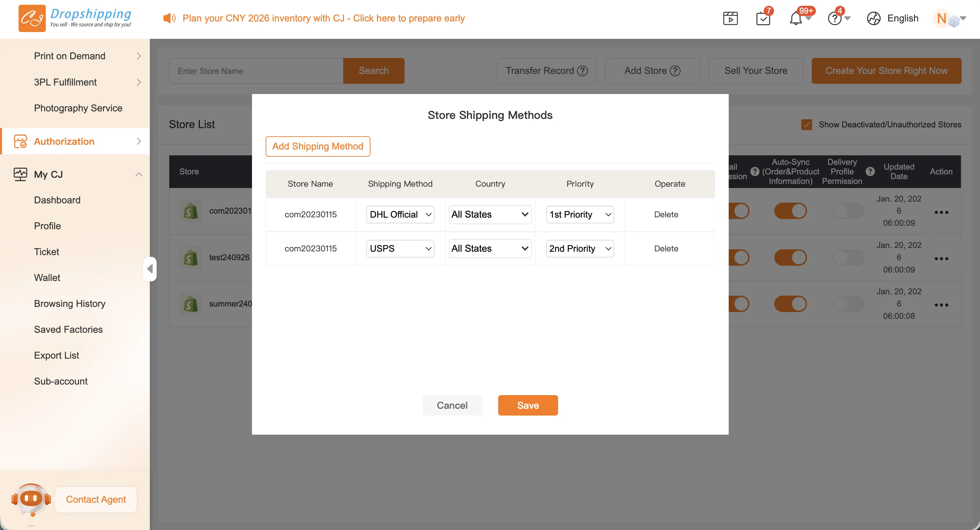Open the Wallet menu item
This screenshot has height=530, width=980.
point(47,278)
